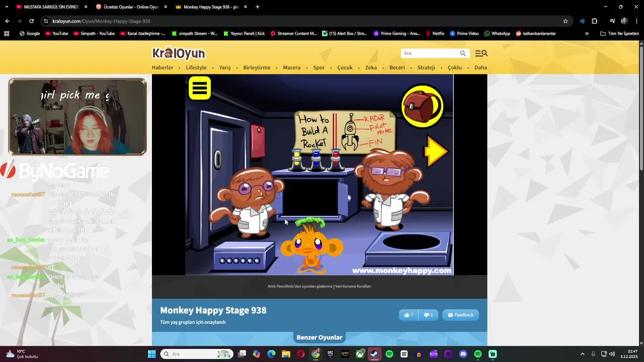Open the KralOyun menu-search list icon

coord(481,53)
